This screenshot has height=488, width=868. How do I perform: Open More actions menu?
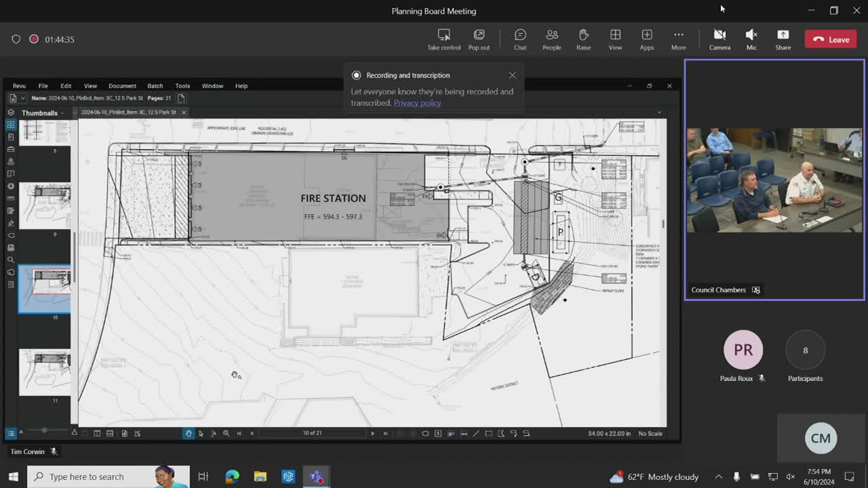coord(678,39)
